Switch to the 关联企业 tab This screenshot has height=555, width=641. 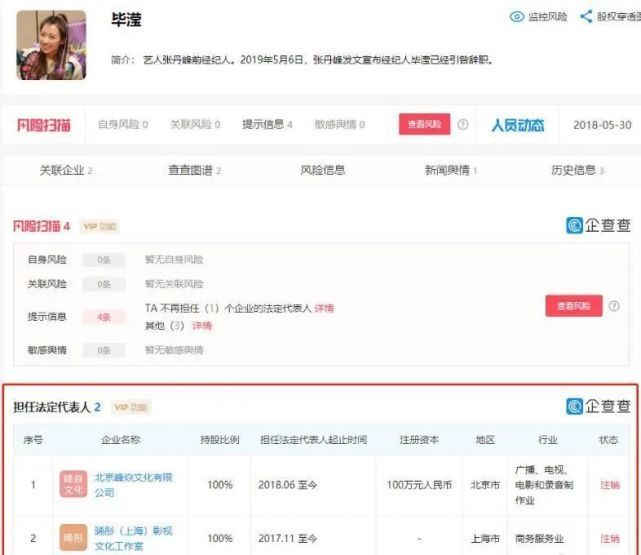(66, 170)
